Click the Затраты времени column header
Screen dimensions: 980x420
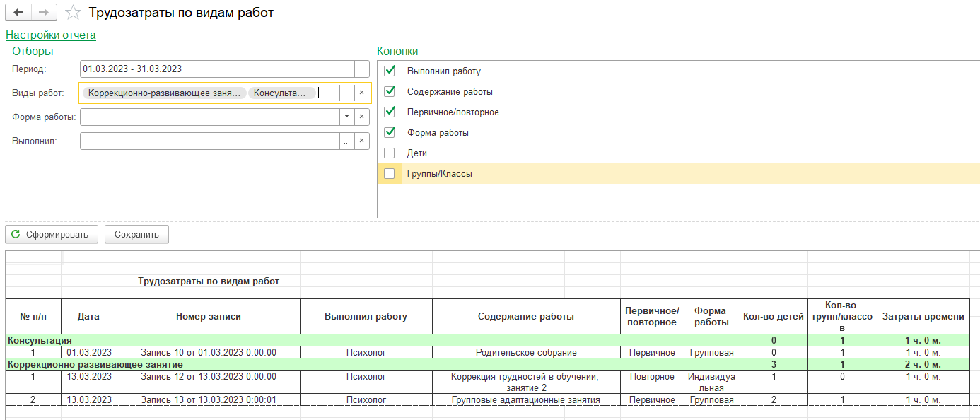pyautogui.click(x=923, y=316)
